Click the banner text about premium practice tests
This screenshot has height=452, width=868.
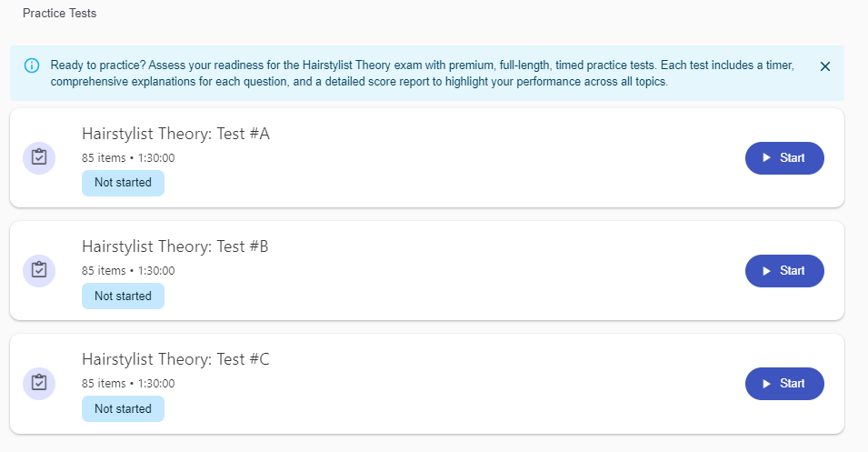point(423,74)
